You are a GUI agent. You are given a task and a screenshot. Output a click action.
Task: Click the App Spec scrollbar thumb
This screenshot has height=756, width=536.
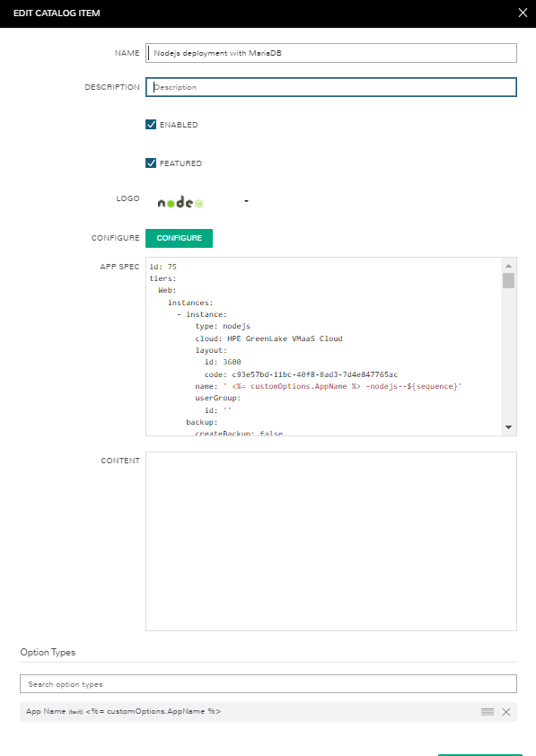508,281
